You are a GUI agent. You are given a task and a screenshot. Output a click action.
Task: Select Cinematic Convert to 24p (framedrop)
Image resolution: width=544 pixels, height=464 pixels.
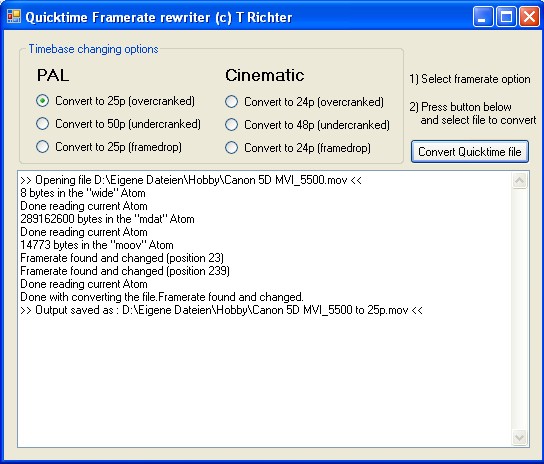coord(298,148)
